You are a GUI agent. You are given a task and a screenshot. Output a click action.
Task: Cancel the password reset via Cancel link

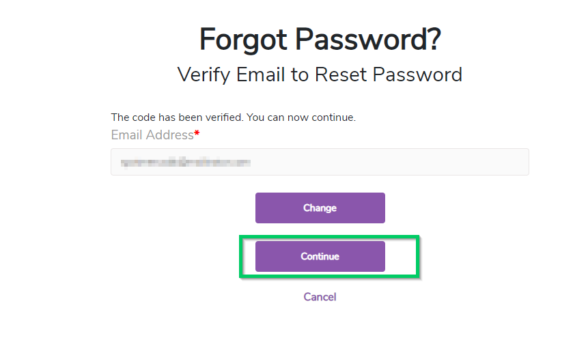pyautogui.click(x=320, y=297)
